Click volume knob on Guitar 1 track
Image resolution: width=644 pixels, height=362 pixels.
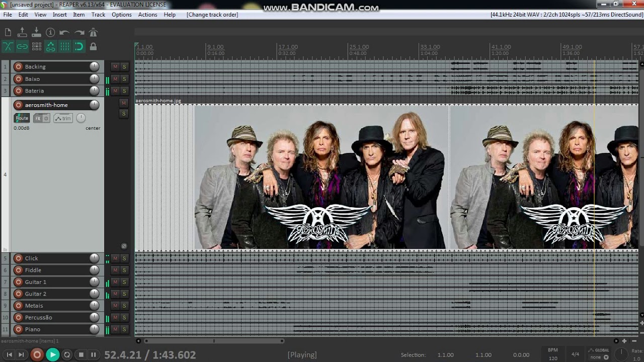pos(94,282)
